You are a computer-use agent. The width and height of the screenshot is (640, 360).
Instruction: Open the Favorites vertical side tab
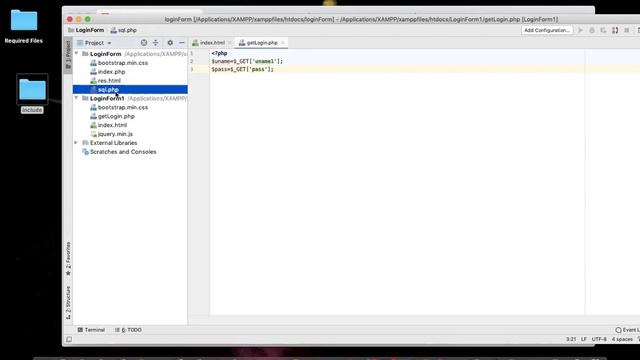(x=68, y=258)
